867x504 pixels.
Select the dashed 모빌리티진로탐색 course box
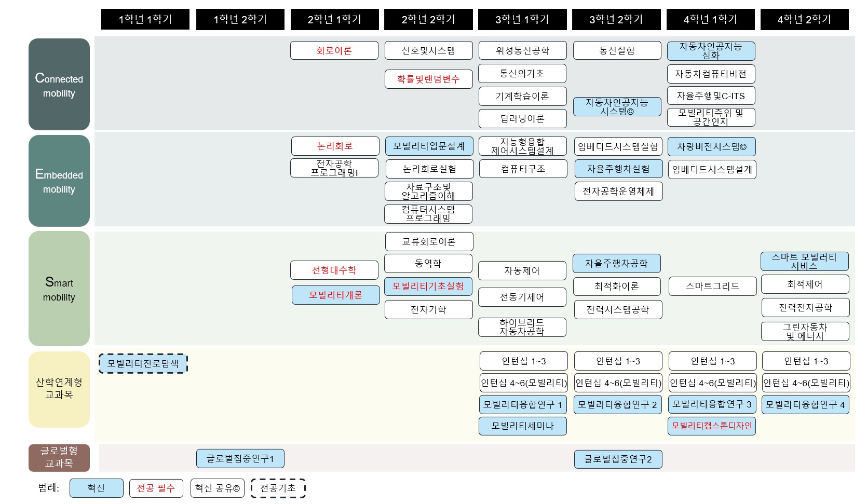click(x=143, y=364)
